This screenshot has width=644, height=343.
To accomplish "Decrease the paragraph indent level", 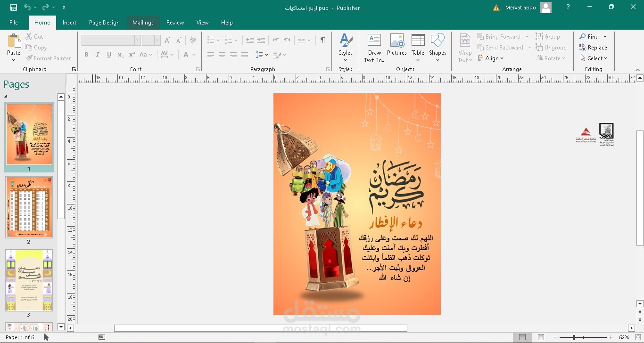I will [249, 40].
